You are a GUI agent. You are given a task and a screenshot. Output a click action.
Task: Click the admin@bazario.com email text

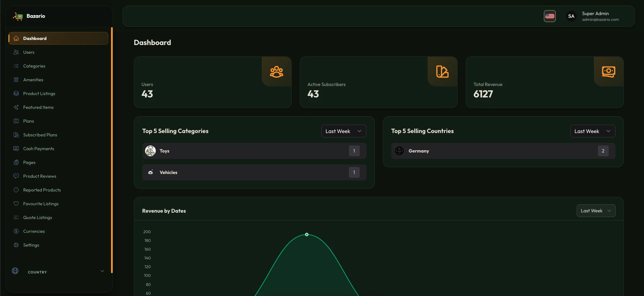click(600, 19)
